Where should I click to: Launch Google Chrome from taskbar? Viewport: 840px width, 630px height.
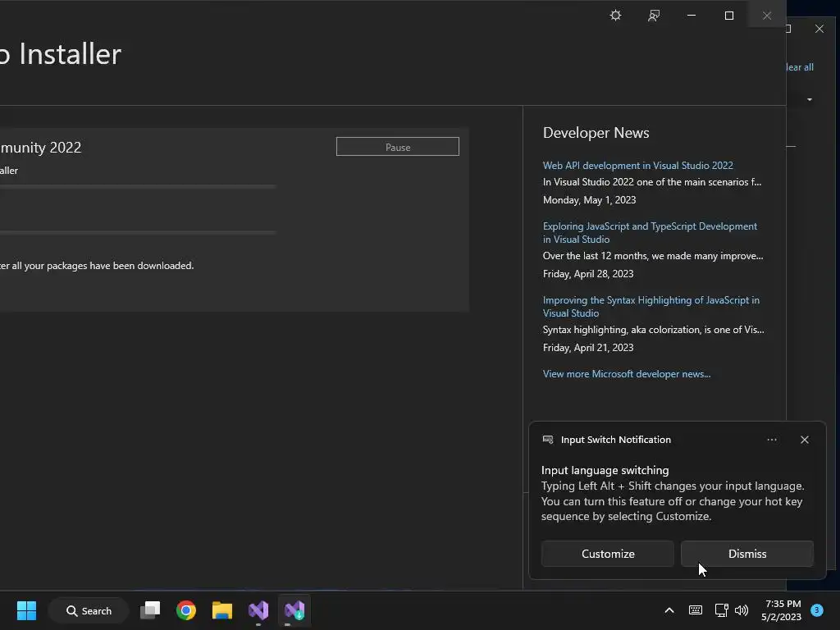click(186, 610)
